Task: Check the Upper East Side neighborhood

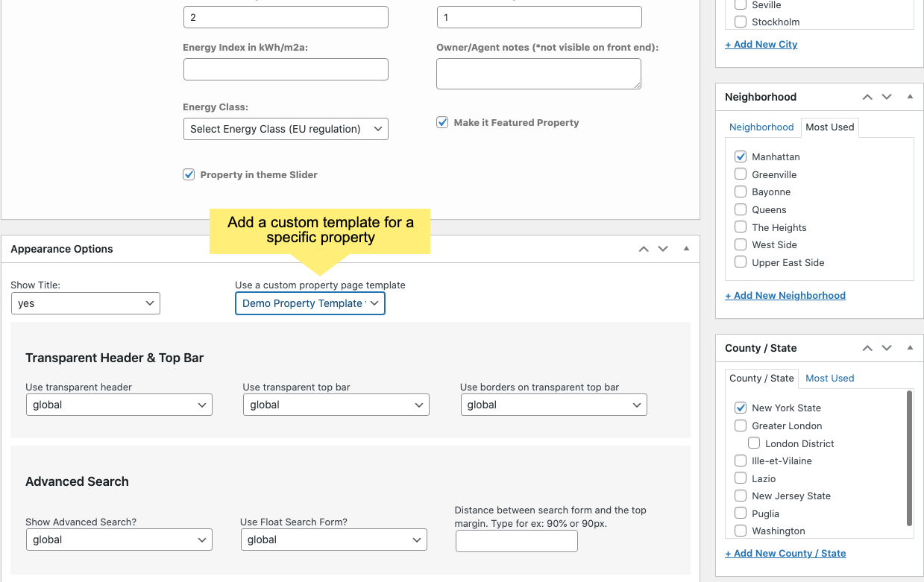Action: pyautogui.click(x=741, y=262)
